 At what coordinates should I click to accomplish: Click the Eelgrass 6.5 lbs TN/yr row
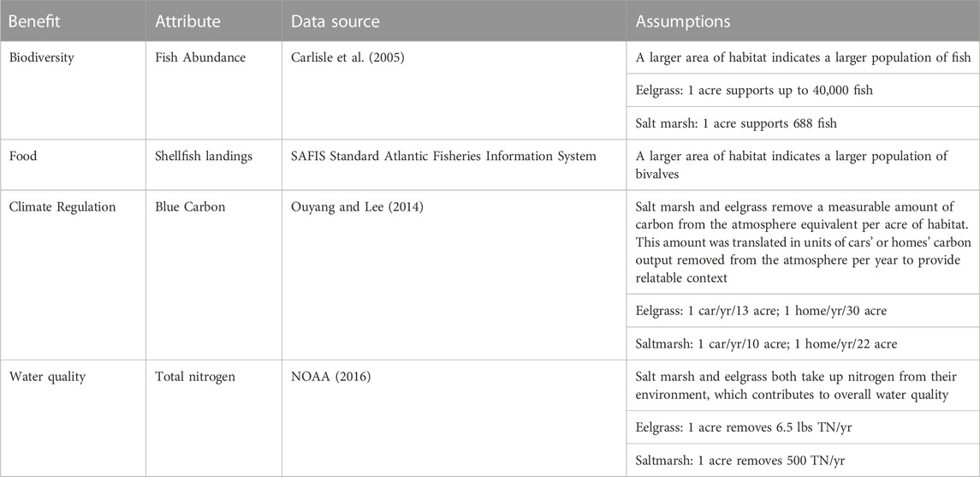(803, 428)
